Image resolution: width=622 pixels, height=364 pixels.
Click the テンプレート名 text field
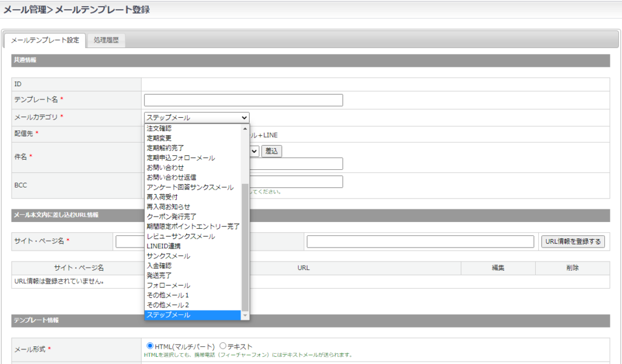coord(243,100)
